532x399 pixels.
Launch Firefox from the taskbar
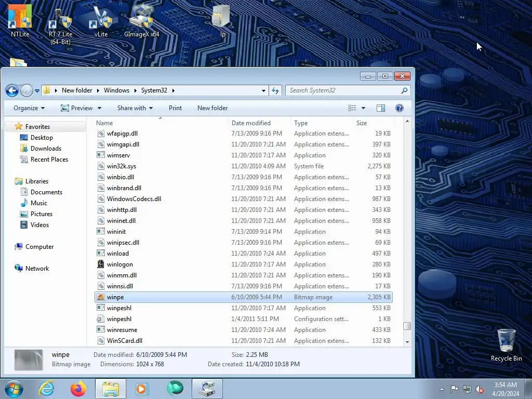78,389
